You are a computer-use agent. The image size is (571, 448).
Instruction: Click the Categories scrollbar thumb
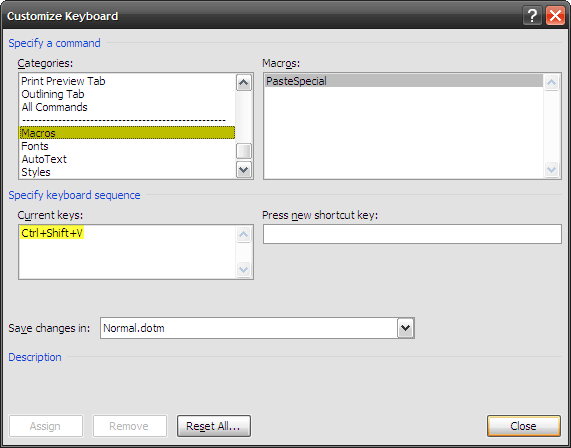[x=244, y=151]
